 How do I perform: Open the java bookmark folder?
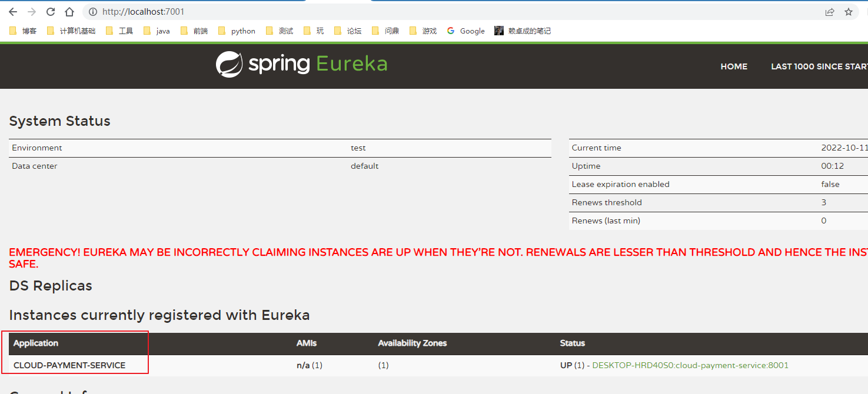point(157,31)
